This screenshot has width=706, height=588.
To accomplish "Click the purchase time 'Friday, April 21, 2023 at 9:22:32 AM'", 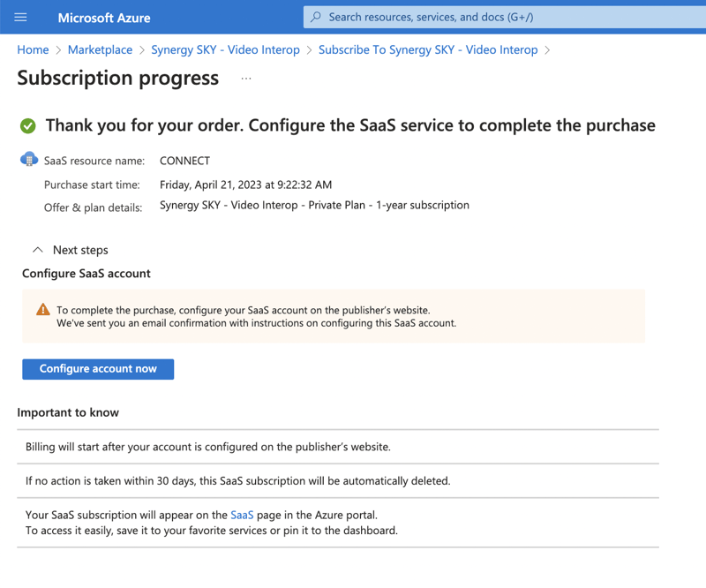I will 246,185.
